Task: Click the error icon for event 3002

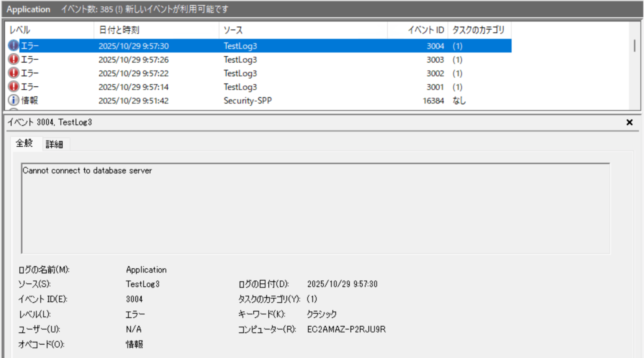Action: [x=14, y=73]
